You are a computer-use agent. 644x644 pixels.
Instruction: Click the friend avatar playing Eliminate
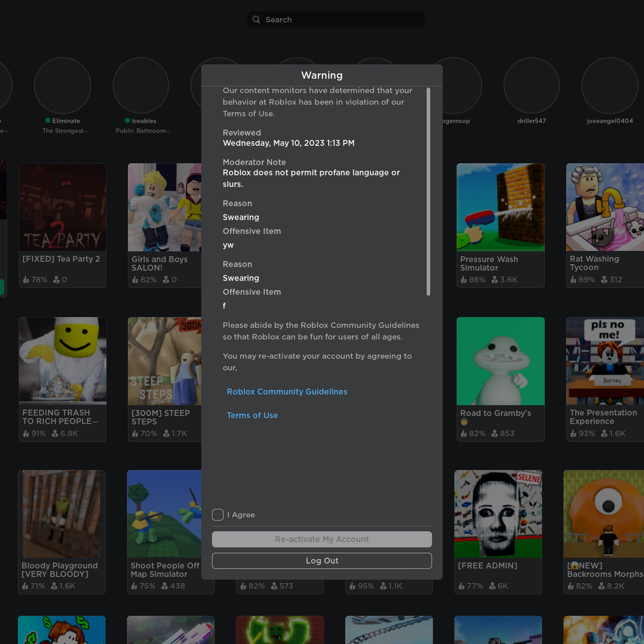pos(63,85)
